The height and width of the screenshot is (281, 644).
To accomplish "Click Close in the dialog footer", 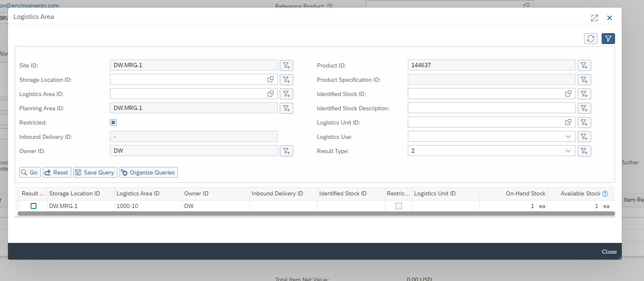I will (x=609, y=252).
